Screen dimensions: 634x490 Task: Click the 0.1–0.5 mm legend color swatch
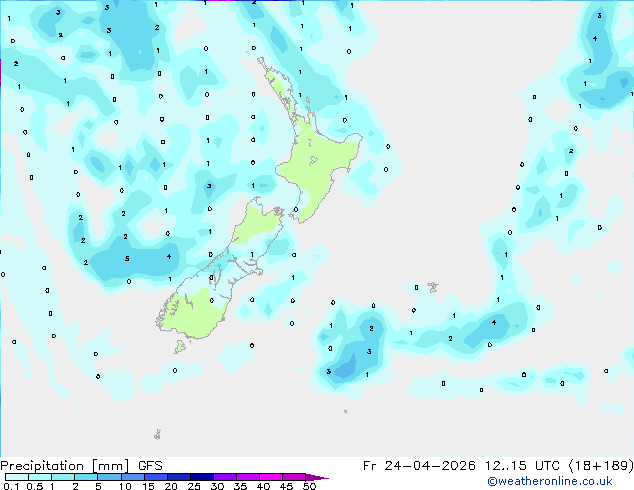pos(17,477)
